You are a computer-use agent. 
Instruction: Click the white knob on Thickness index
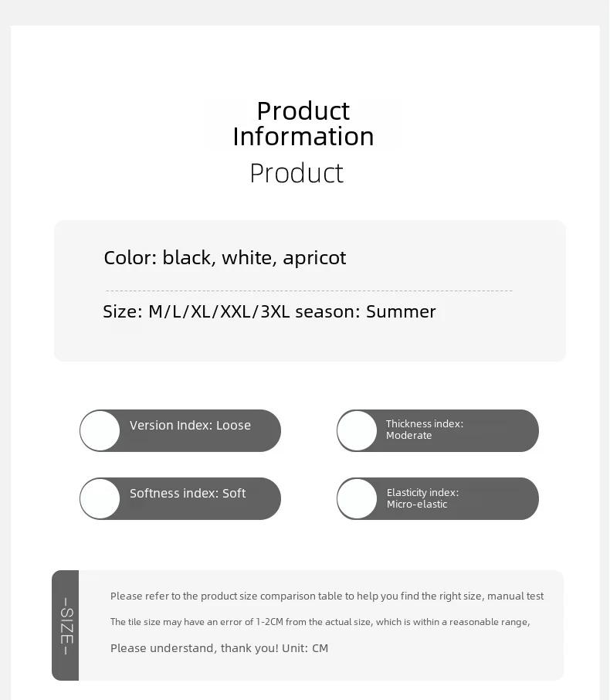coord(357,430)
